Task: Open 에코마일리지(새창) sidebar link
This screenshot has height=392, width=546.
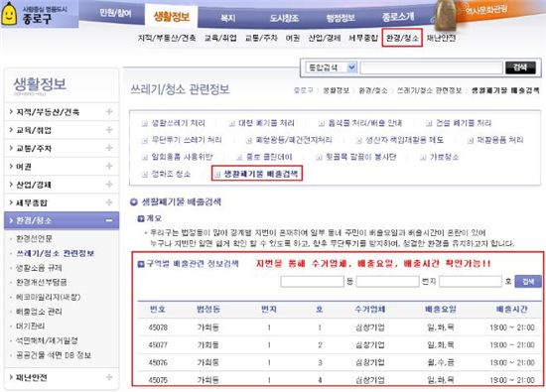Action: (48, 297)
